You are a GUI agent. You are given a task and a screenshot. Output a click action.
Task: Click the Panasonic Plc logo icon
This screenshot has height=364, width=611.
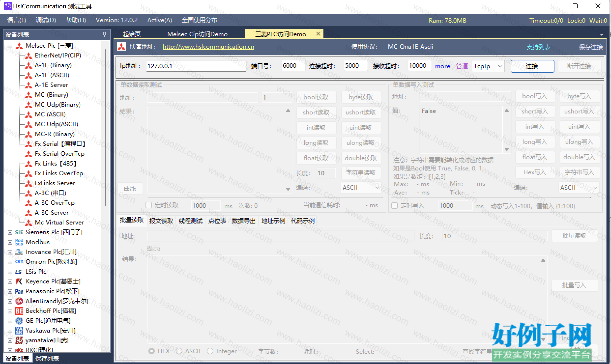point(19,292)
